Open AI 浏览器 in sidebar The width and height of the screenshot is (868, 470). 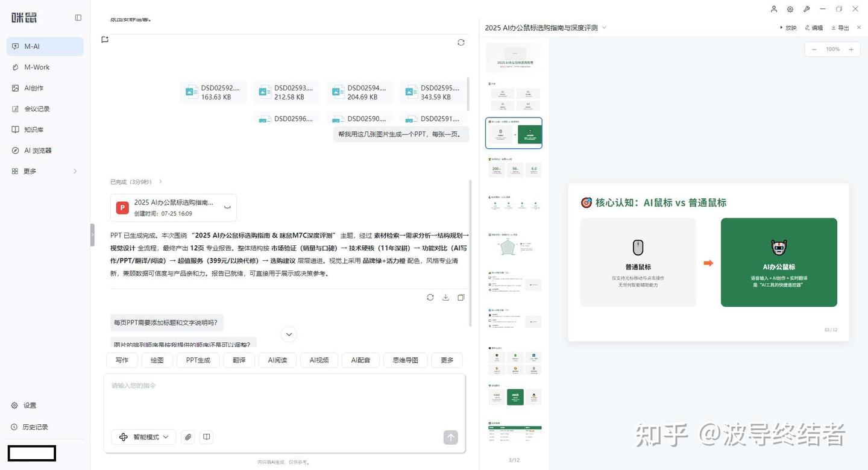45,151
